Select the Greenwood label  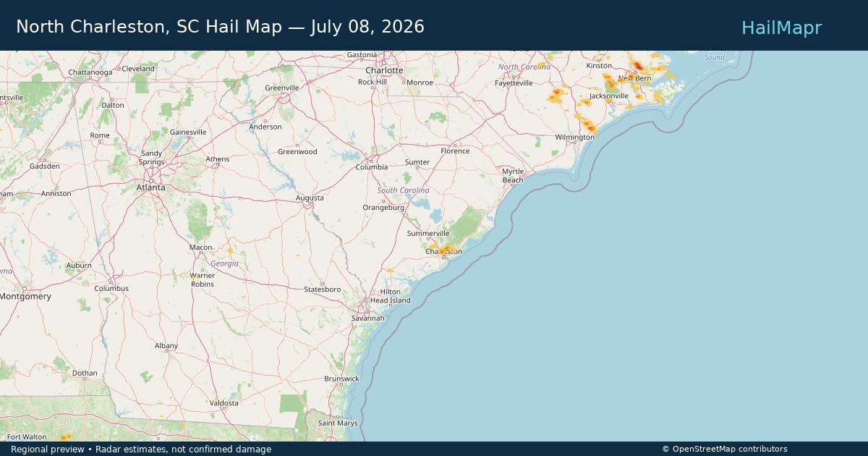pos(298,152)
